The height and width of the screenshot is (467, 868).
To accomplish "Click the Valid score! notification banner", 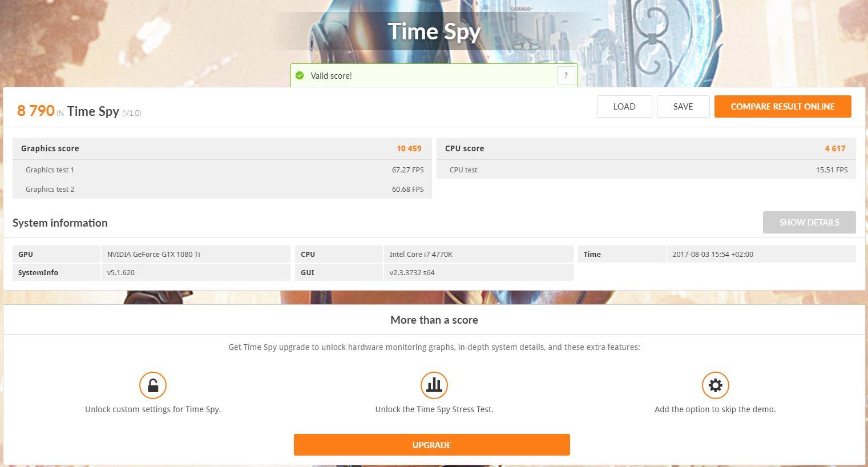I will tap(434, 75).
